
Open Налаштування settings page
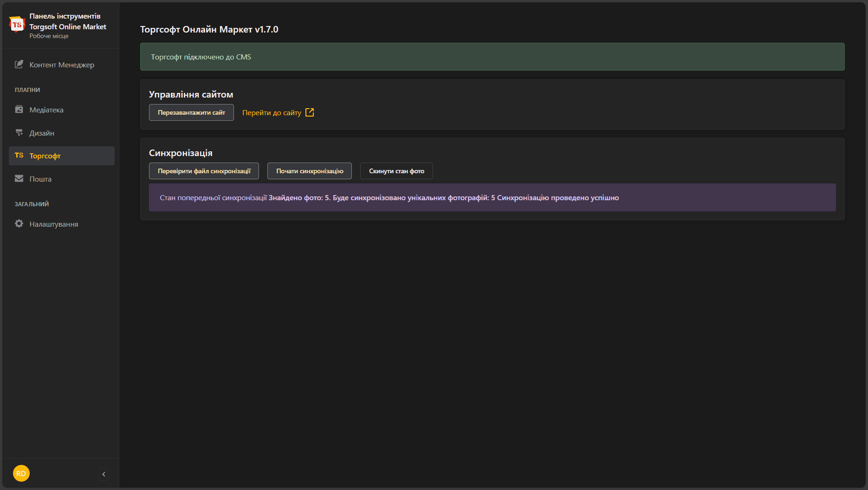click(62, 224)
